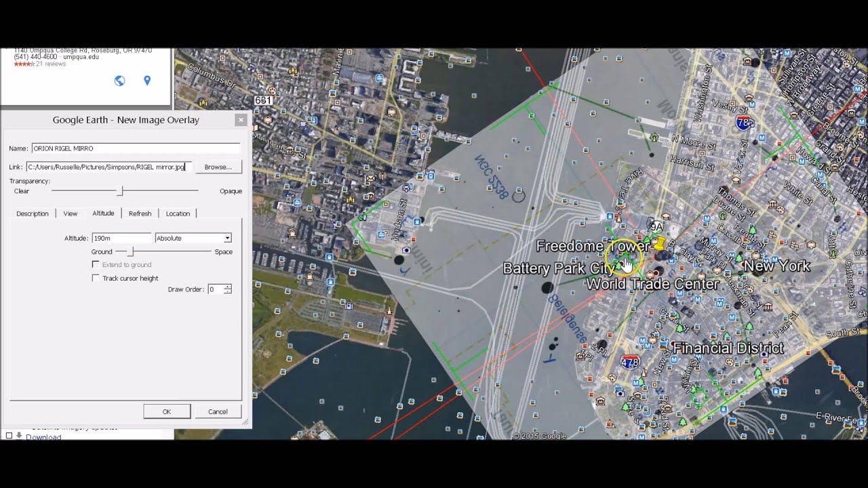868x488 pixels.
Task: Select the Altitude tab
Action: tap(103, 213)
